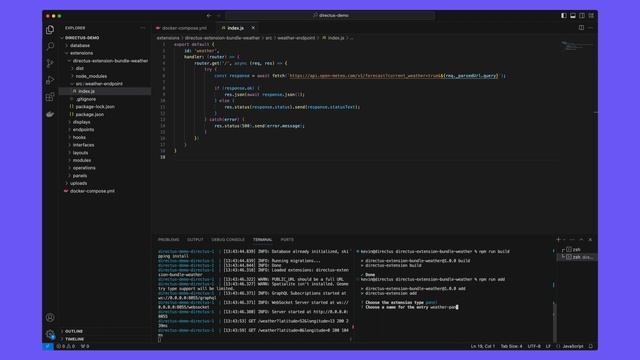The width and height of the screenshot is (640, 360).
Task: Open the .gitignore file
Action: pos(86,99)
